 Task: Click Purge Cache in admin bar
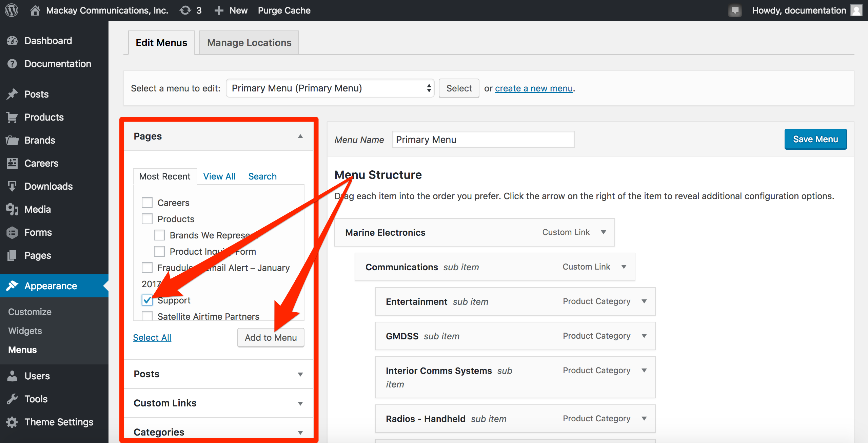pos(284,10)
